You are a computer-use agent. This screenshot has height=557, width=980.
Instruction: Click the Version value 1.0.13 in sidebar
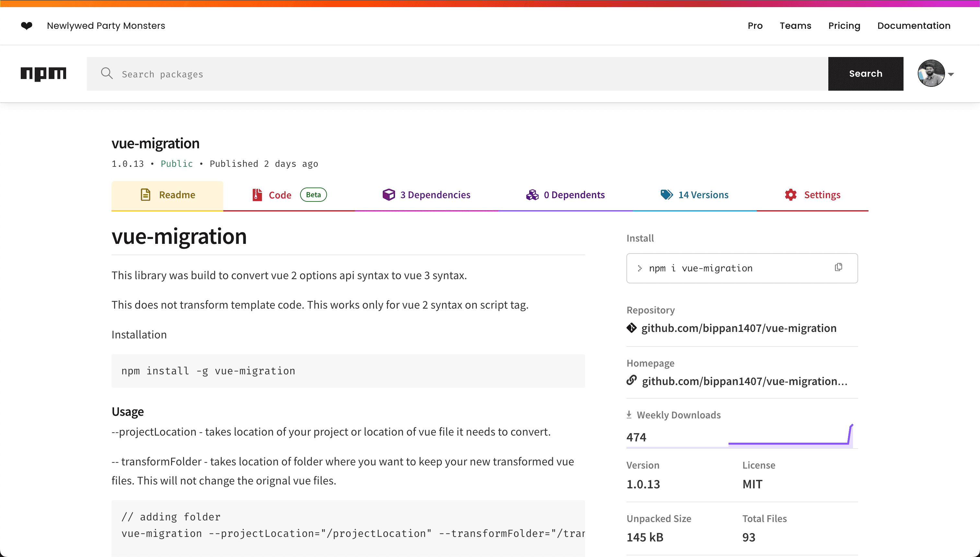point(643,484)
